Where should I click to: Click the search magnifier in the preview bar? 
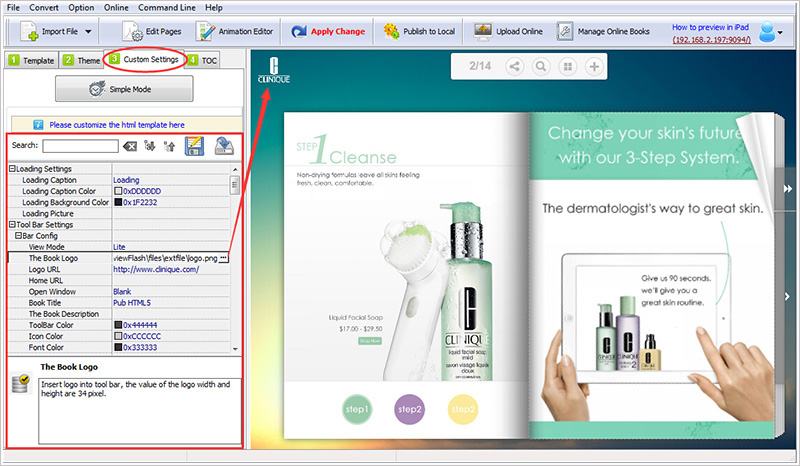[x=541, y=66]
